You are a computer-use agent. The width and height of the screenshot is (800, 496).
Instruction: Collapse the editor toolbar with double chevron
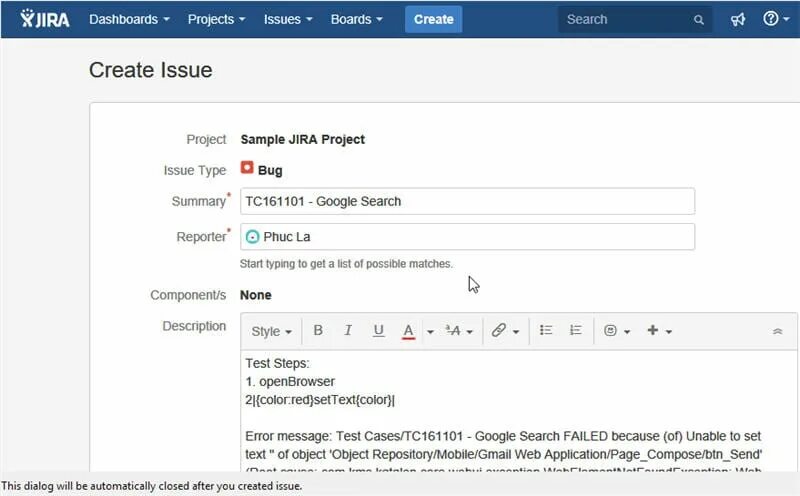tap(778, 331)
